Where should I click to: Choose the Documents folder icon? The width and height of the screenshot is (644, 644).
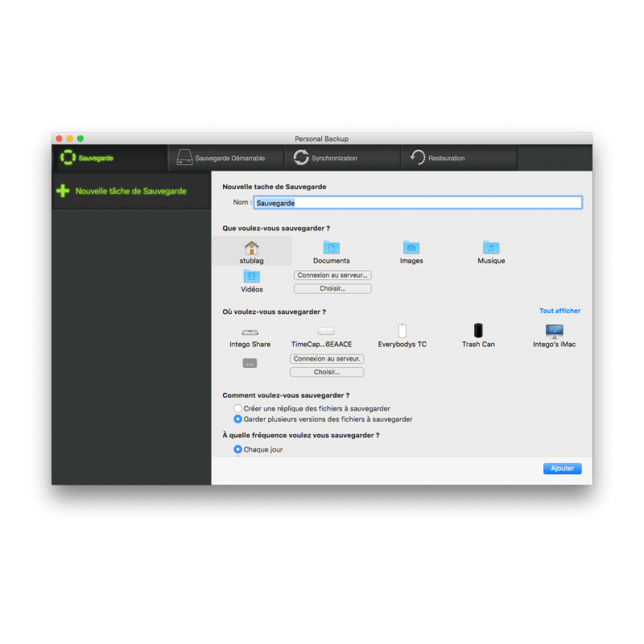(x=331, y=247)
